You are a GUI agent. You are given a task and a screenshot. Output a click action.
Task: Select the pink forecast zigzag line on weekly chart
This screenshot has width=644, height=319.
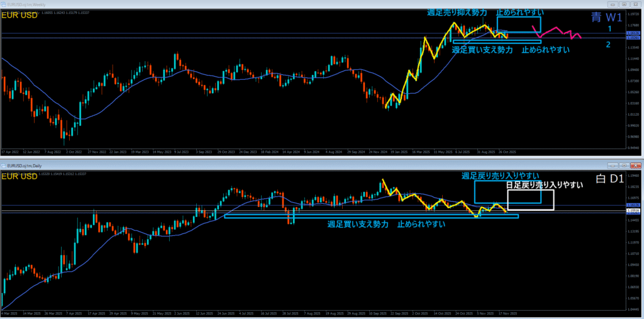tap(557, 32)
